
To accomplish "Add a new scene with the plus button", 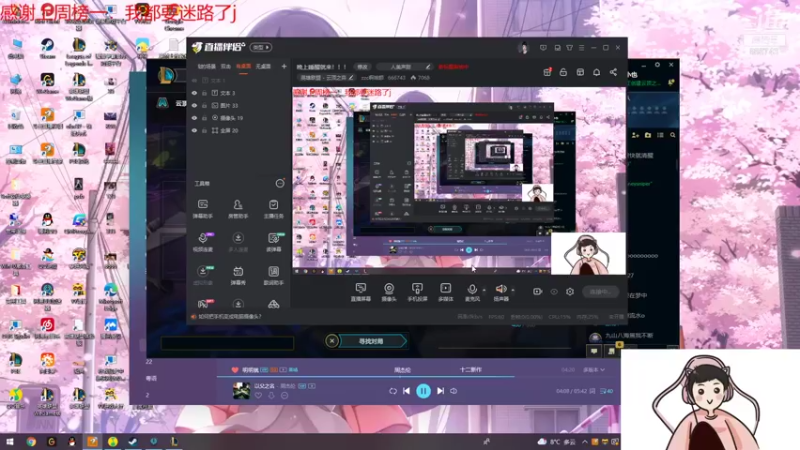I will (284, 66).
